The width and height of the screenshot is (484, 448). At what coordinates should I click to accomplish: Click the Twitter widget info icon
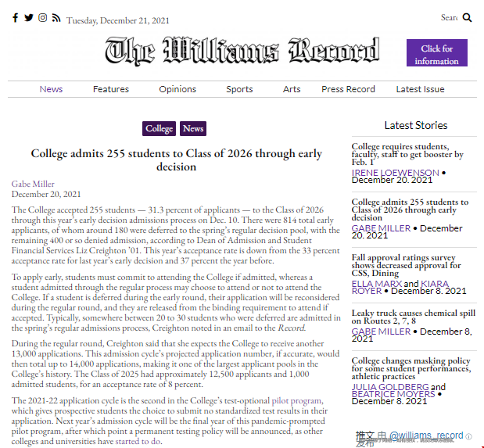468,436
